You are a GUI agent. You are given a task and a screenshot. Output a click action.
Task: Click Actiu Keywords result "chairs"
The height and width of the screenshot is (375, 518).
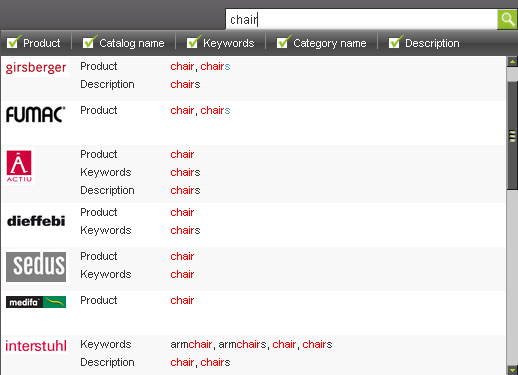(185, 172)
